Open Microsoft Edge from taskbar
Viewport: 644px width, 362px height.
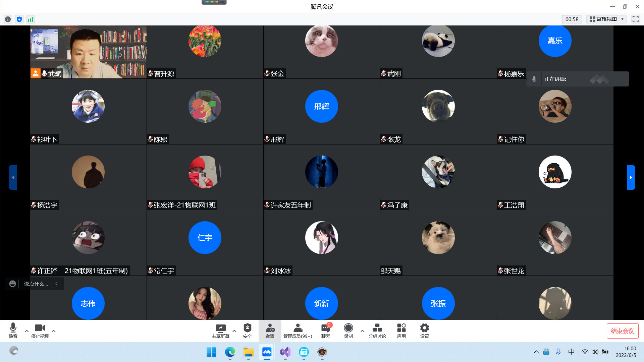tap(230, 352)
